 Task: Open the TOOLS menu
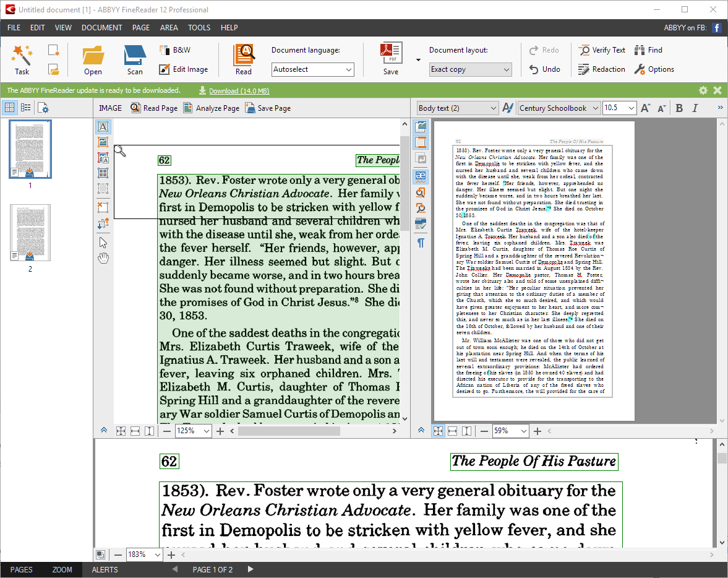click(199, 28)
